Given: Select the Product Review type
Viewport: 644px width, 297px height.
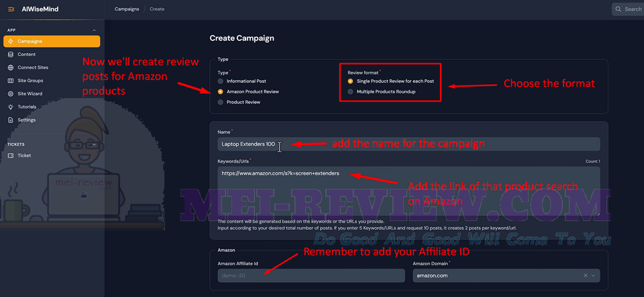Looking at the screenshot, I should [x=221, y=102].
